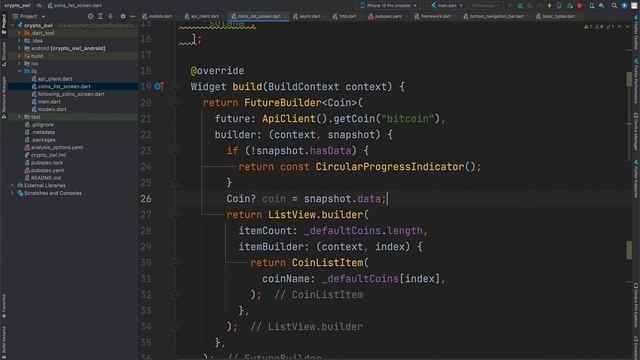
Task: Open Search Everywhere magnifier icon
Action: pos(614,6)
